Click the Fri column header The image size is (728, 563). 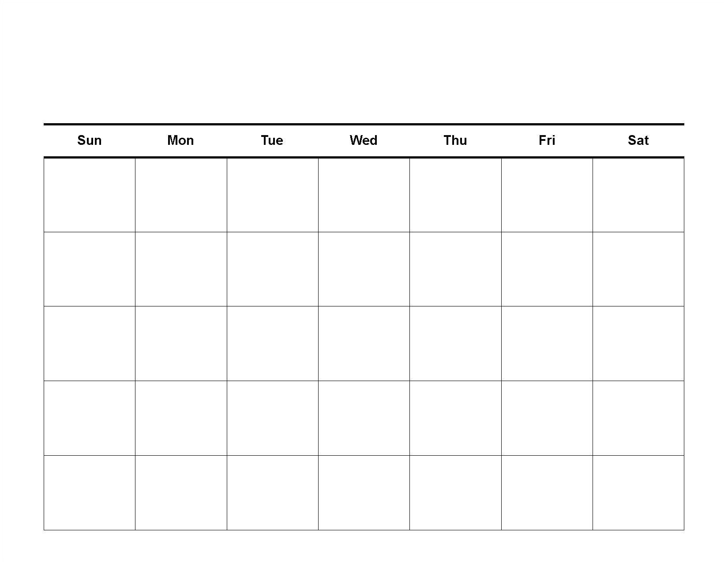tap(547, 140)
